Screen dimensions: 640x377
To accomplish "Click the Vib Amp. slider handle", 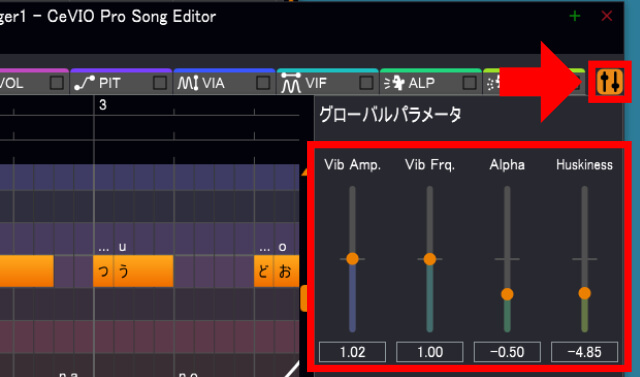I will click(352, 258).
